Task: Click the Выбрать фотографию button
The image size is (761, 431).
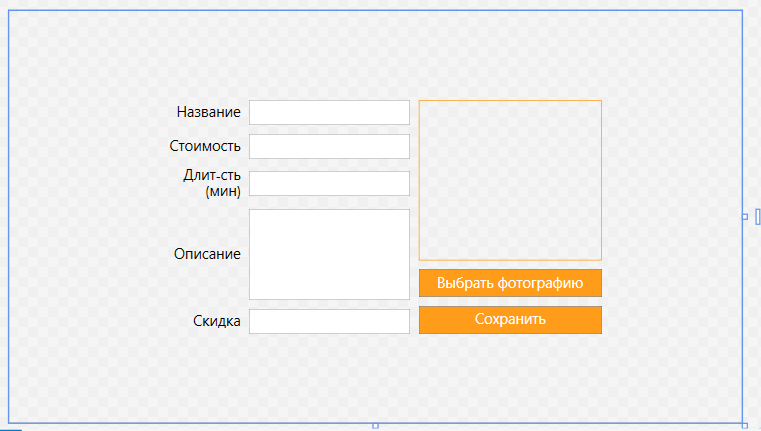Action: (x=510, y=283)
